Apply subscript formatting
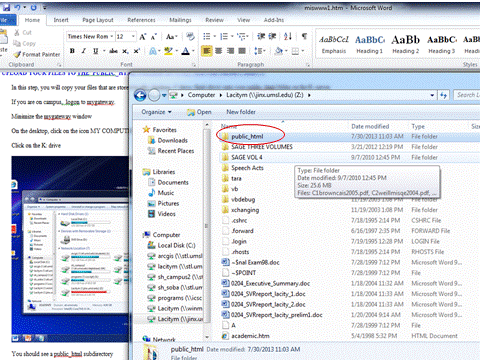The image size is (480, 360). 125,51
